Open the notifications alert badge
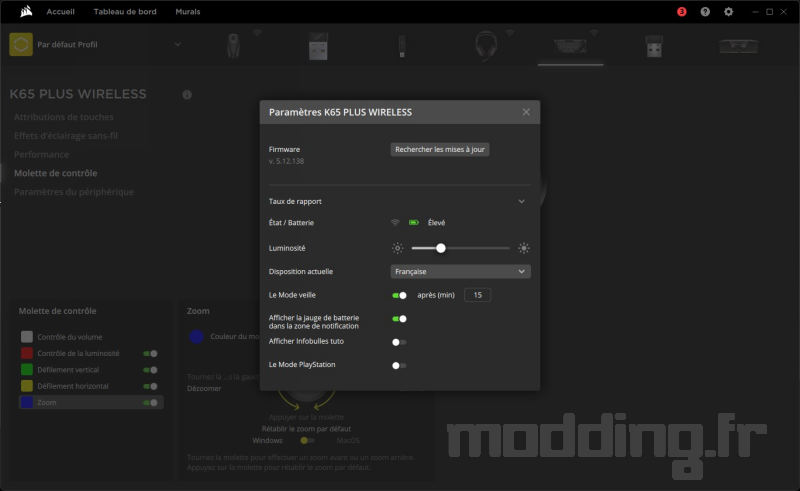The width and height of the screenshot is (800, 491). click(682, 12)
